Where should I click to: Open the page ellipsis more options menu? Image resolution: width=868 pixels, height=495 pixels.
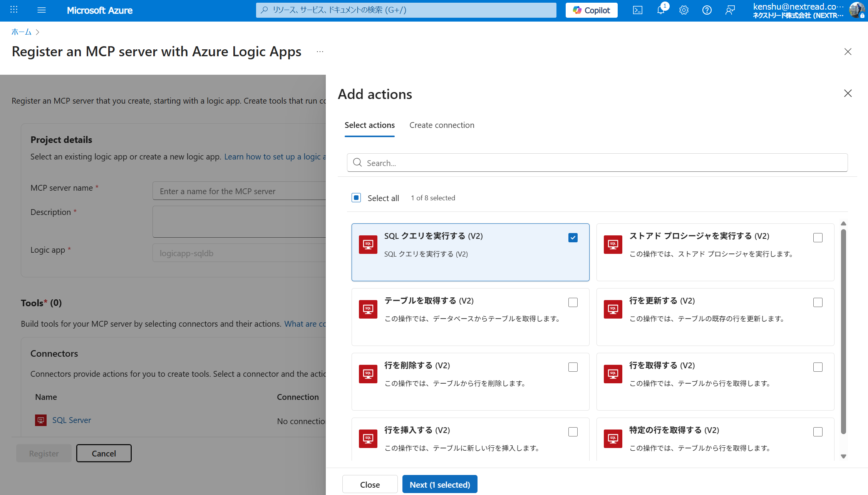coord(320,52)
